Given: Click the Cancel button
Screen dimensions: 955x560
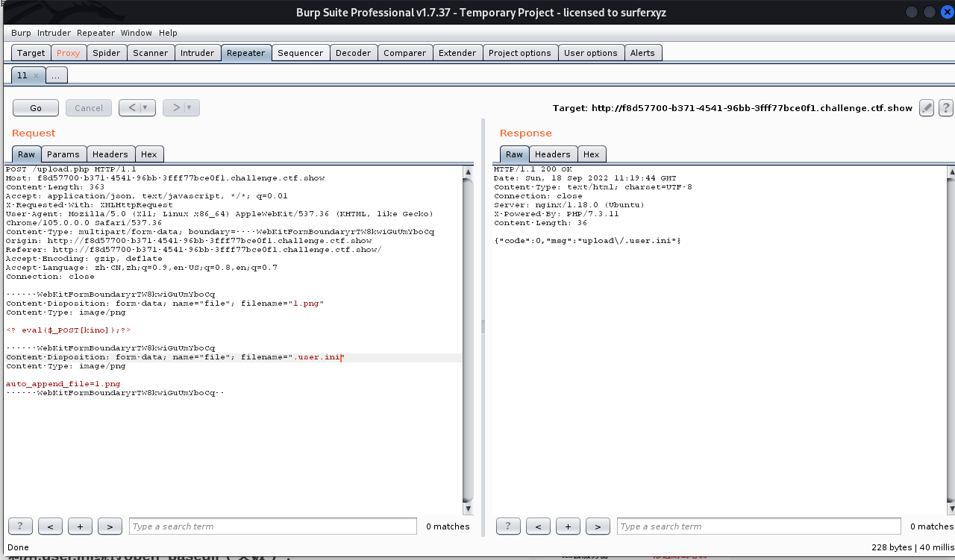Looking at the screenshot, I should (89, 108).
